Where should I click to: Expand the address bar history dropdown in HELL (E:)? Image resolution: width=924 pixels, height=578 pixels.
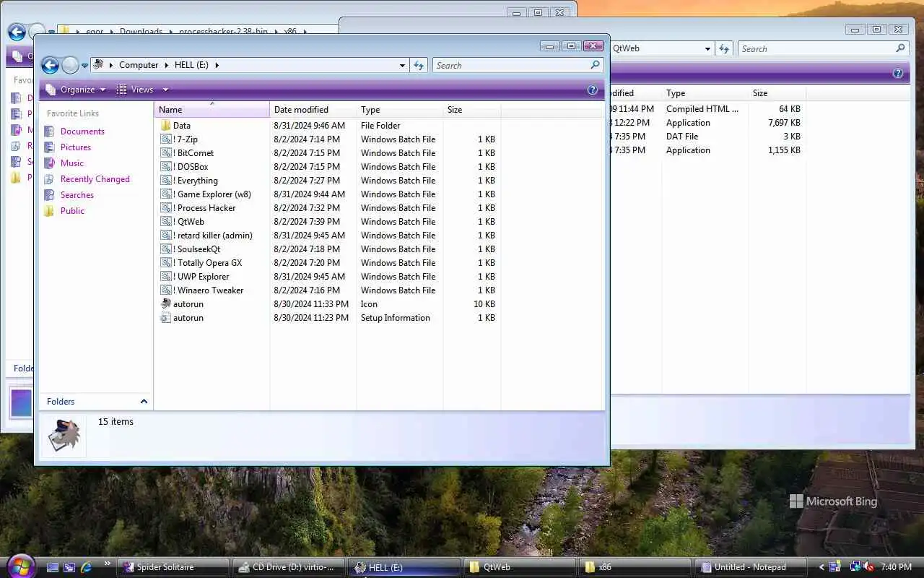pos(402,65)
